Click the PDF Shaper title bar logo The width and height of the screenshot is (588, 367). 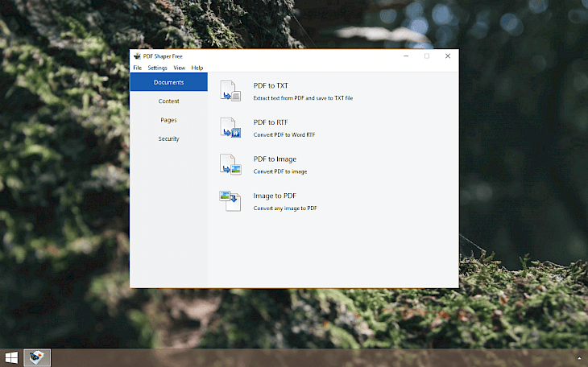tap(137, 56)
